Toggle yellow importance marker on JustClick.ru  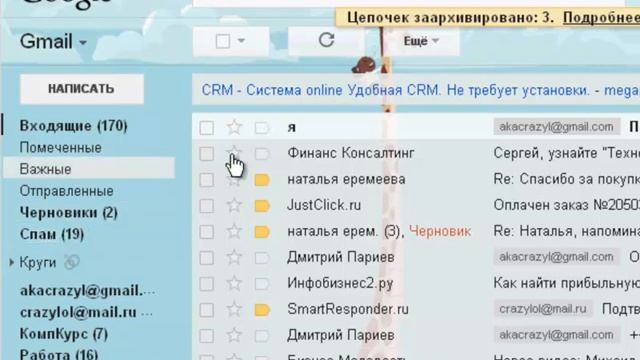coord(262,206)
